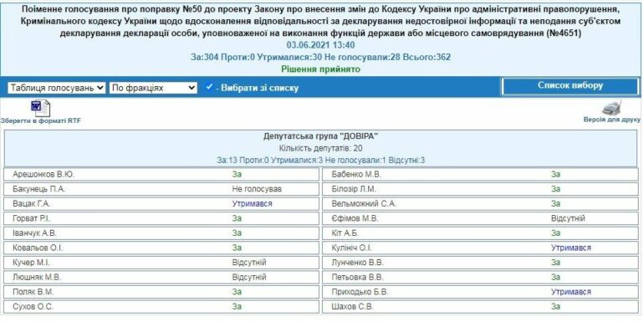Click deputy name Білозір Л.М.
Viewport: 644px width, 322px height.
354,189
